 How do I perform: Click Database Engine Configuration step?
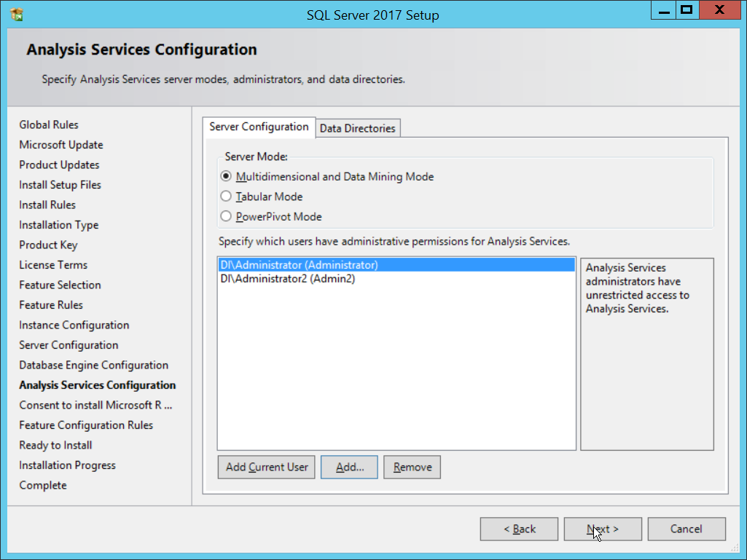(x=93, y=366)
